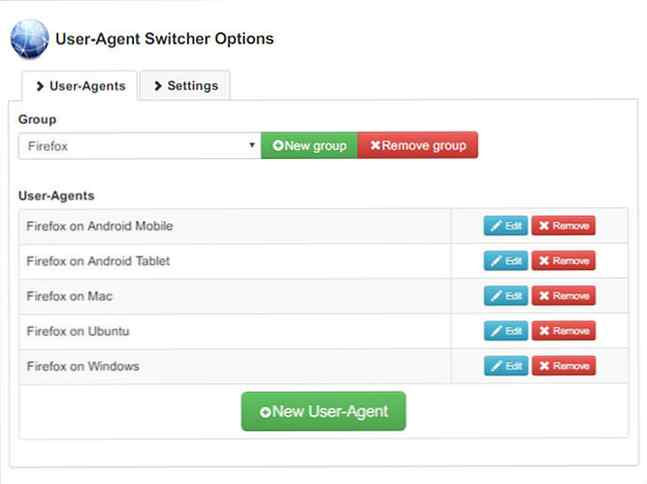Image resolution: width=647 pixels, height=484 pixels.
Task: Remove the Firefox on Android Mobile entry
Action: (x=563, y=226)
